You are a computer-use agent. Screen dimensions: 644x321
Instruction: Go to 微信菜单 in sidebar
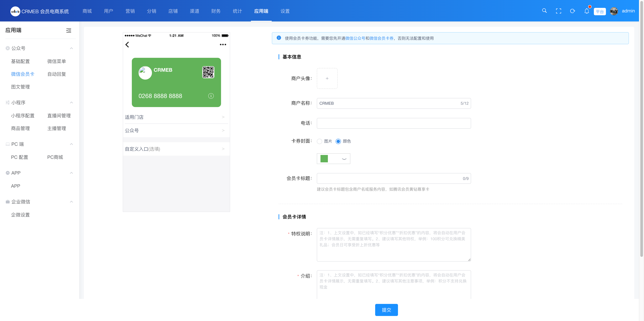(x=57, y=61)
